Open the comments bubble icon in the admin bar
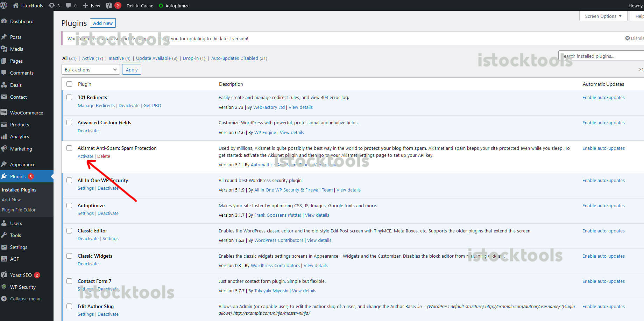 pyautogui.click(x=68, y=6)
